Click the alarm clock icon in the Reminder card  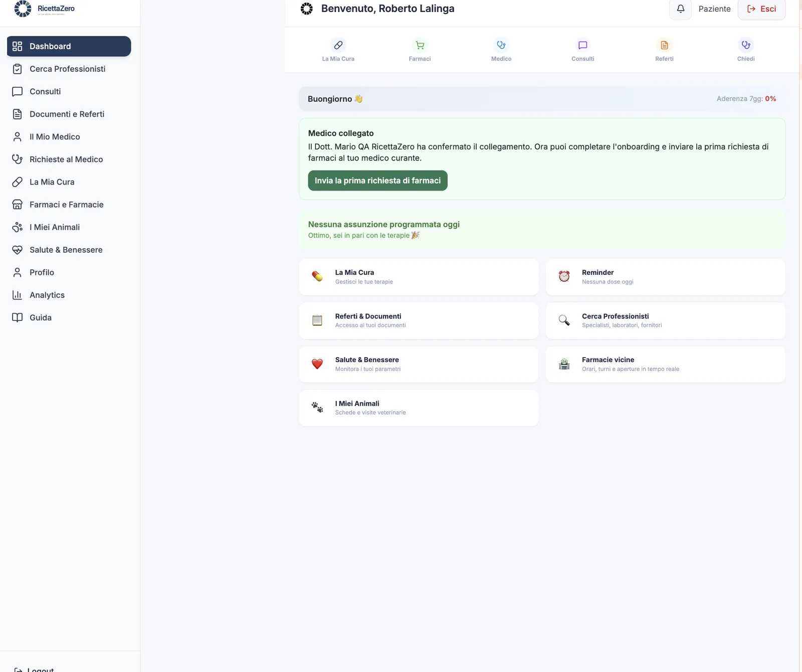tap(564, 276)
